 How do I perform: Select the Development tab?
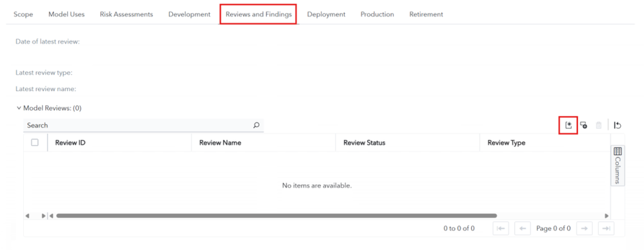coord(189,14)
